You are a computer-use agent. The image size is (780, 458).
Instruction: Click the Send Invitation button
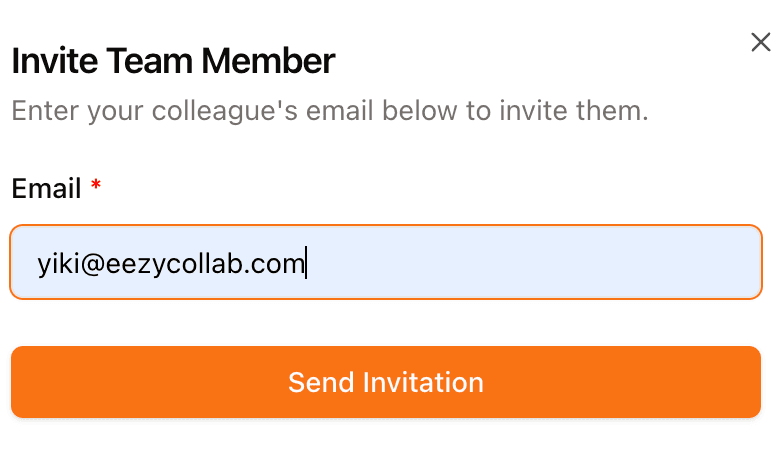(x=386, y=382)
